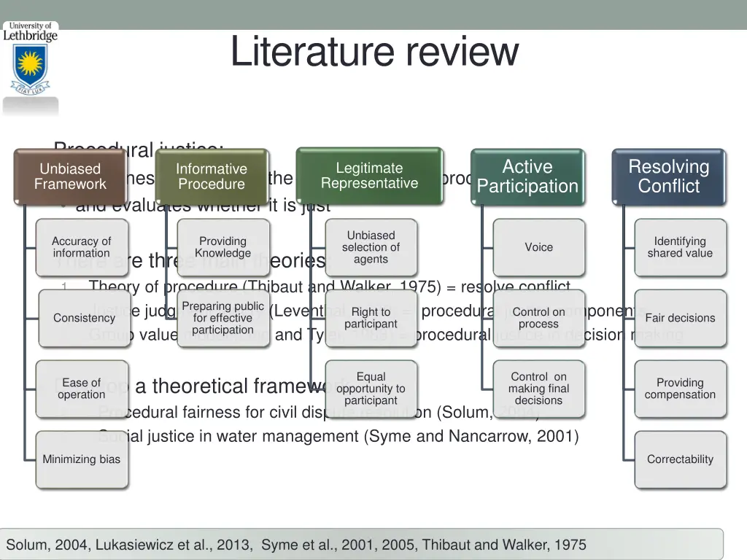Viewport: 747px width, 560px height.
Task: Click the Ease of operation box
Action: [x=82, y=389]
